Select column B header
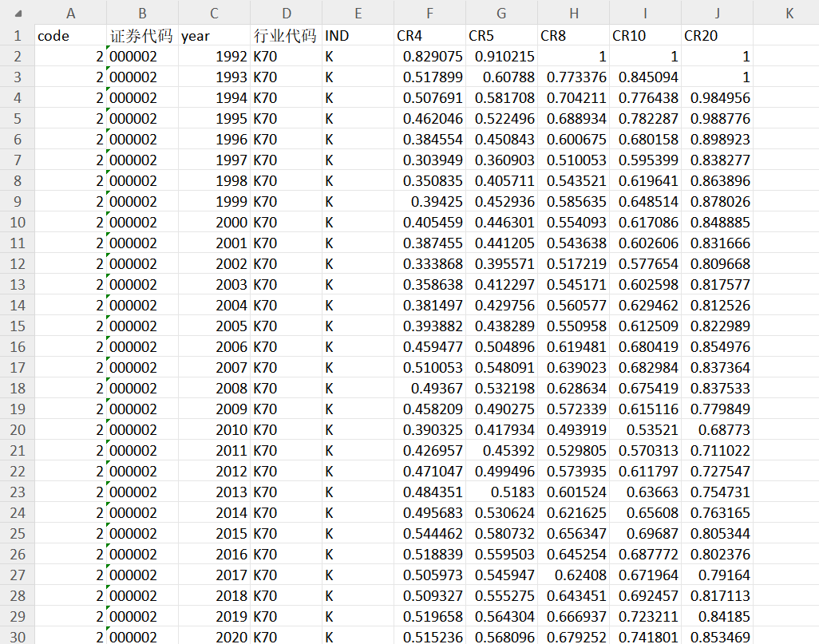The height and width of the screenshot is (644, 819). (142, 13)
